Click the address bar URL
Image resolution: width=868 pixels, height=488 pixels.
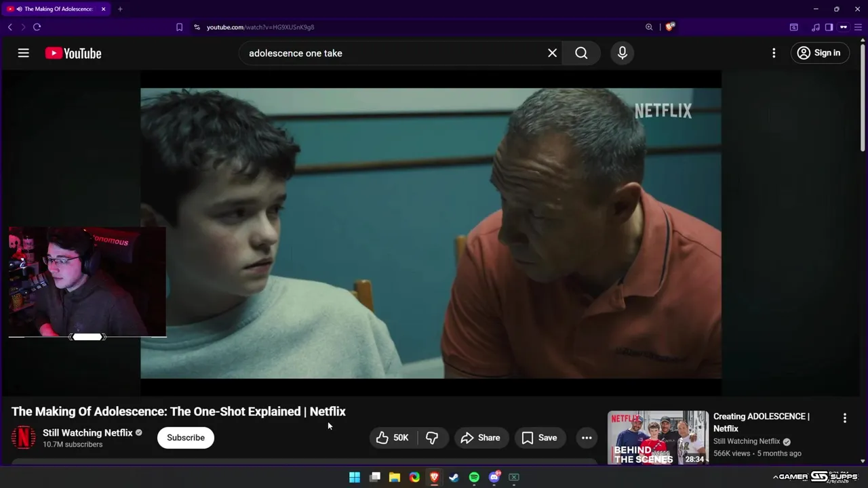coord(260,27)
